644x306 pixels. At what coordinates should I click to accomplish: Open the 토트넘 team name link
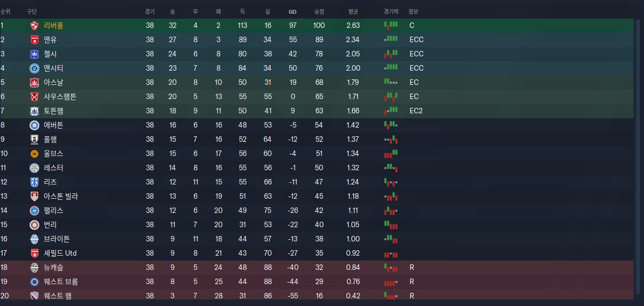coord(54,111)
